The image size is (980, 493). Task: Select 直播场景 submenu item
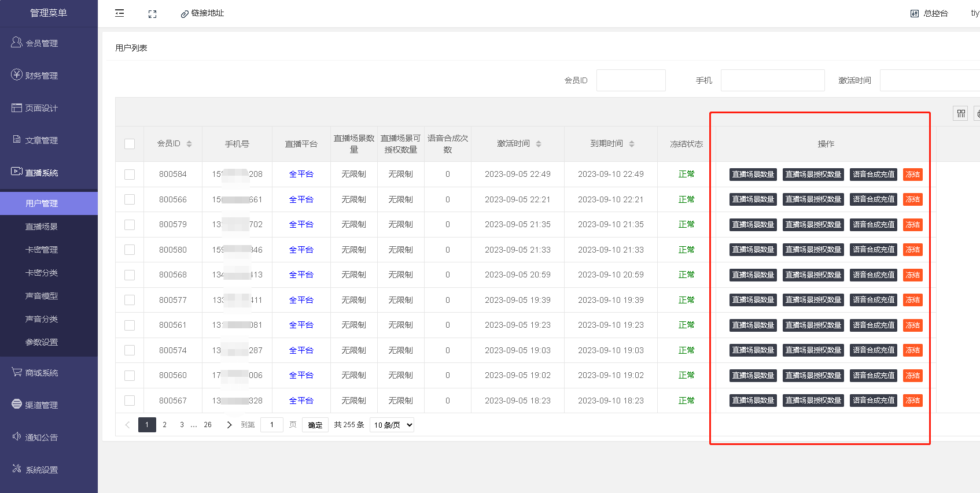tap(49, 227)
